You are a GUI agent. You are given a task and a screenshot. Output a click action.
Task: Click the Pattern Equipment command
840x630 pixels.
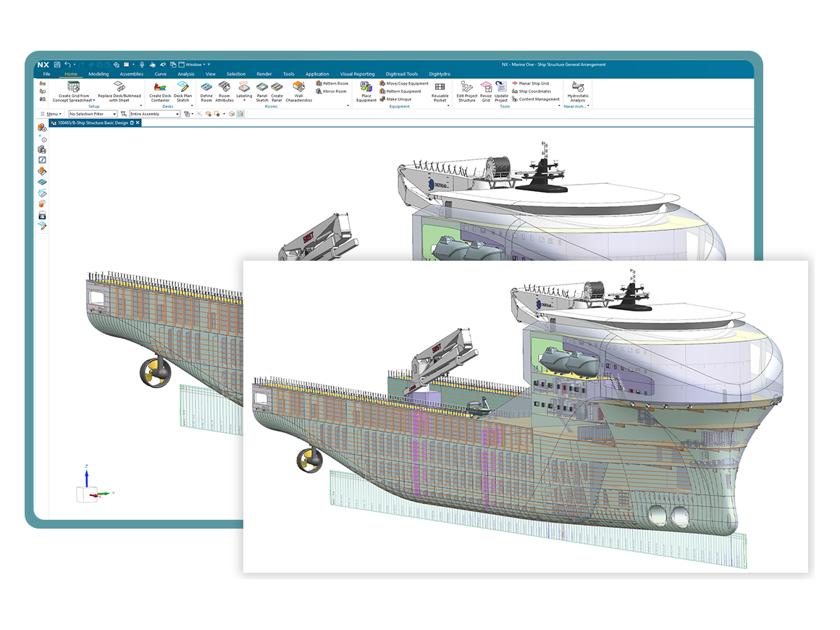tap(400, 91)
